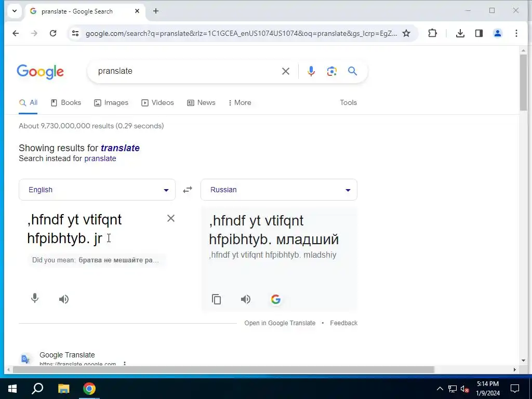Click the vertical page scrollbar
This screenshot has height=399, width=532.
tap(523, 82)
